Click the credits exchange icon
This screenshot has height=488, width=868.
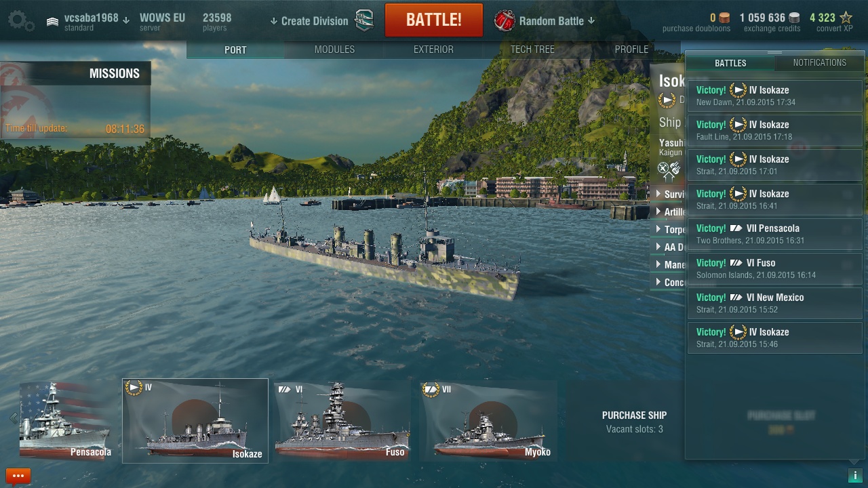[x=794, y=18]
